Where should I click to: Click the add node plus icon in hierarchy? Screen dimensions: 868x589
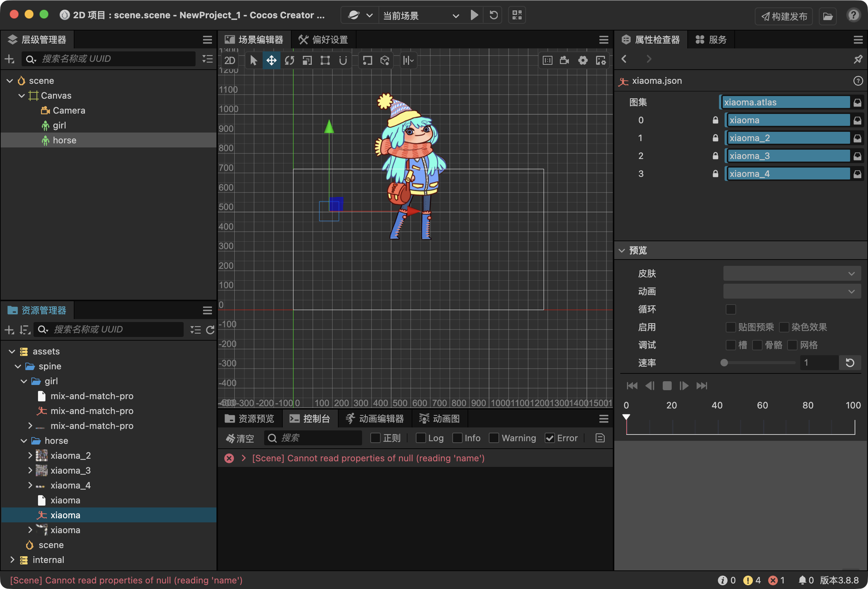9,59
